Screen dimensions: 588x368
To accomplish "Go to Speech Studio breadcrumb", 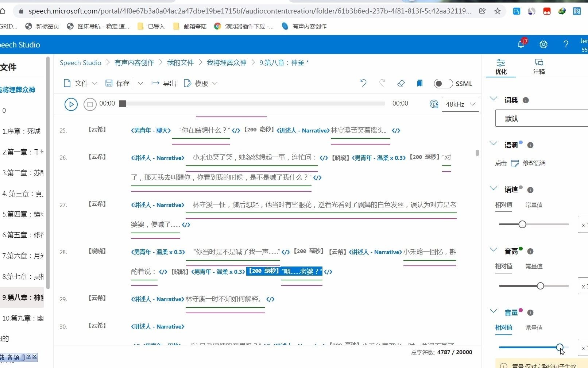I will click(x=80, y=63).
